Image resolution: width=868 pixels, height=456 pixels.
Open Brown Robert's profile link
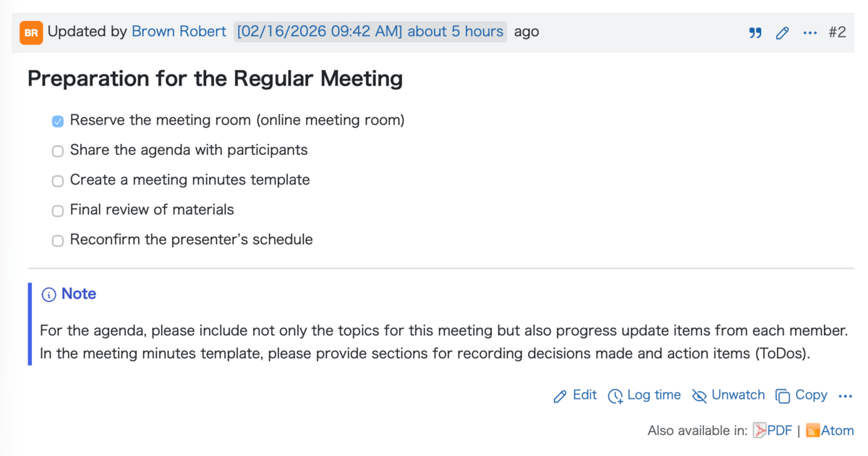[x=179, y=32]
